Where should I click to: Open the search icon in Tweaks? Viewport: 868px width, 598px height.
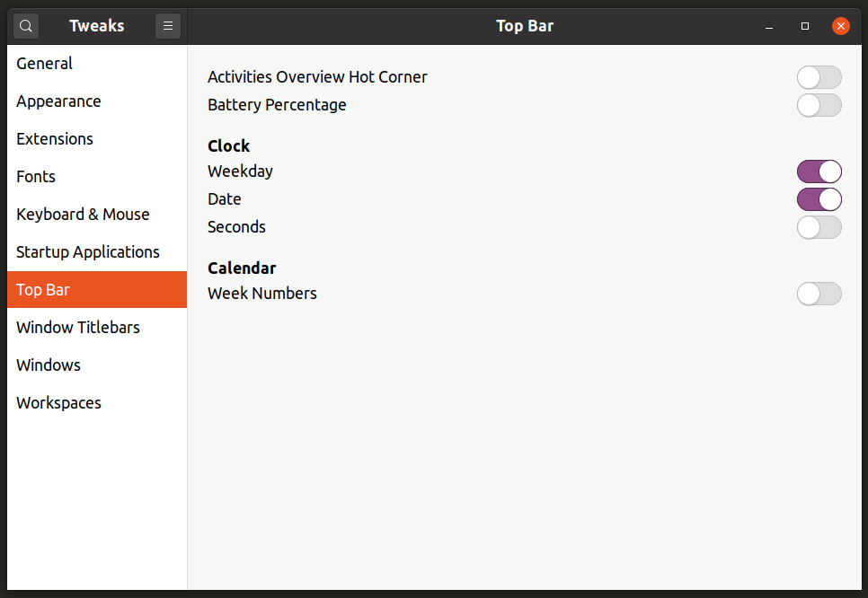(25, 25)
